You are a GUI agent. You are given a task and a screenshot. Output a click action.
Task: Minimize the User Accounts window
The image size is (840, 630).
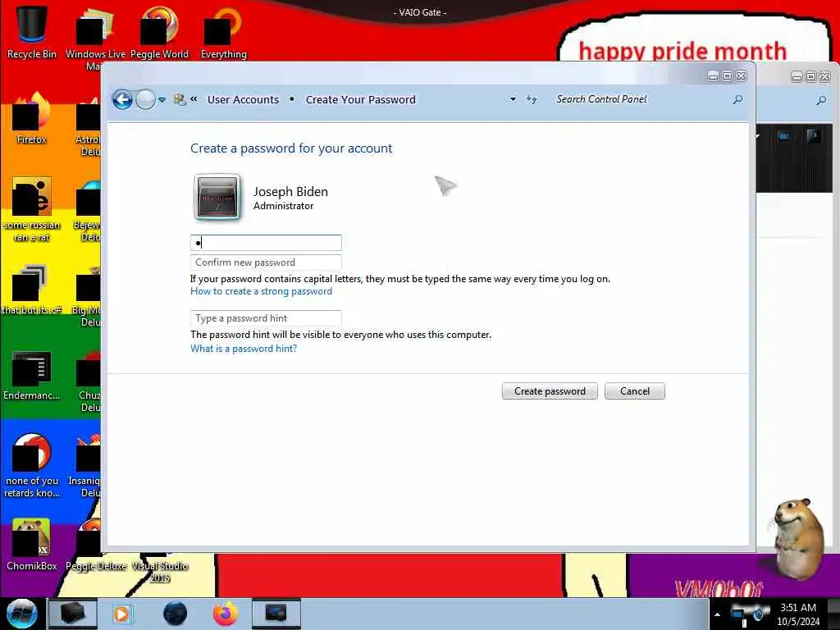713,76
